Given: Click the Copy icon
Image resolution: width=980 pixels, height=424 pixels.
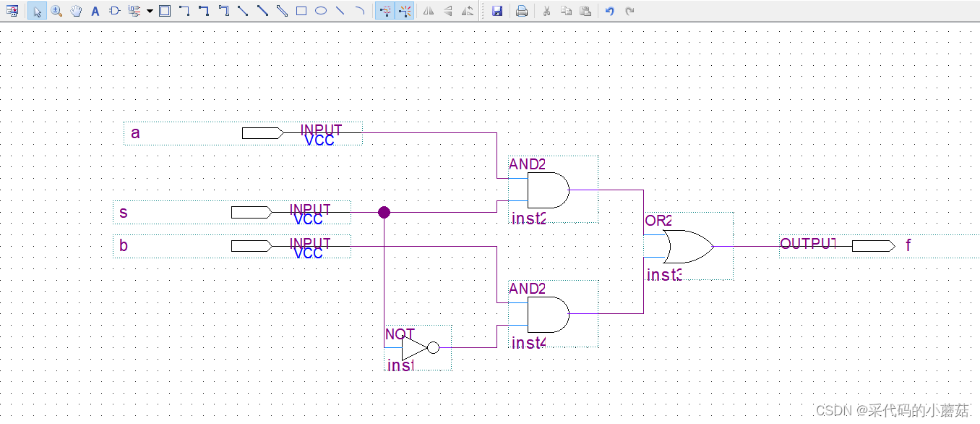Looking at the screenshot, I should tap(566, 11).
